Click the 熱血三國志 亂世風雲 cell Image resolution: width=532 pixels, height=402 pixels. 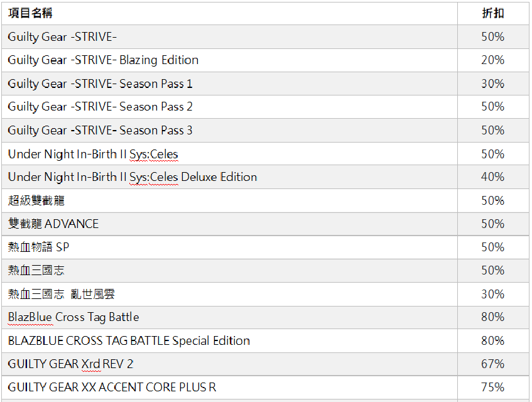pos(61,294)
